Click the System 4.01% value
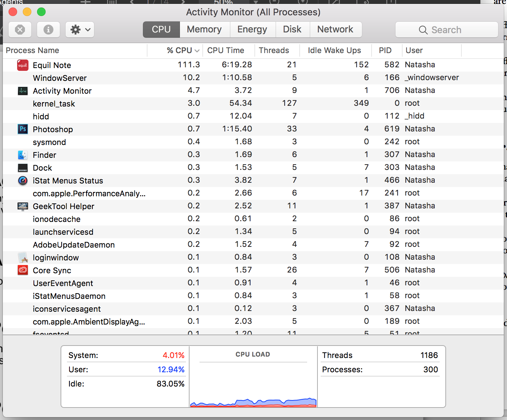Screen dimensions: 507x420 tap(174, 356)
